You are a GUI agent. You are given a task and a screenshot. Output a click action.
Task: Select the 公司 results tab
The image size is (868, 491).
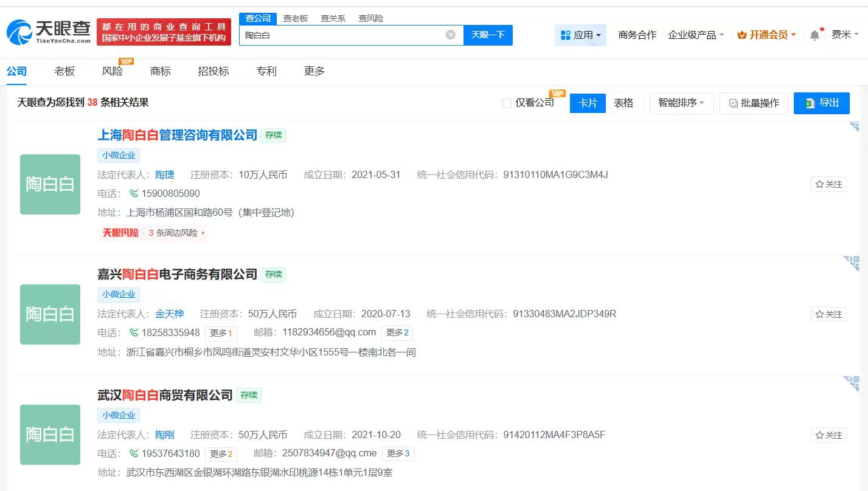point(16,72)
